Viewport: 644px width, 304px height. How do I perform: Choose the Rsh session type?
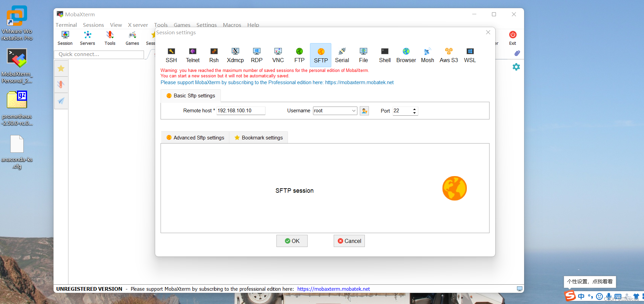click(214, 55)
